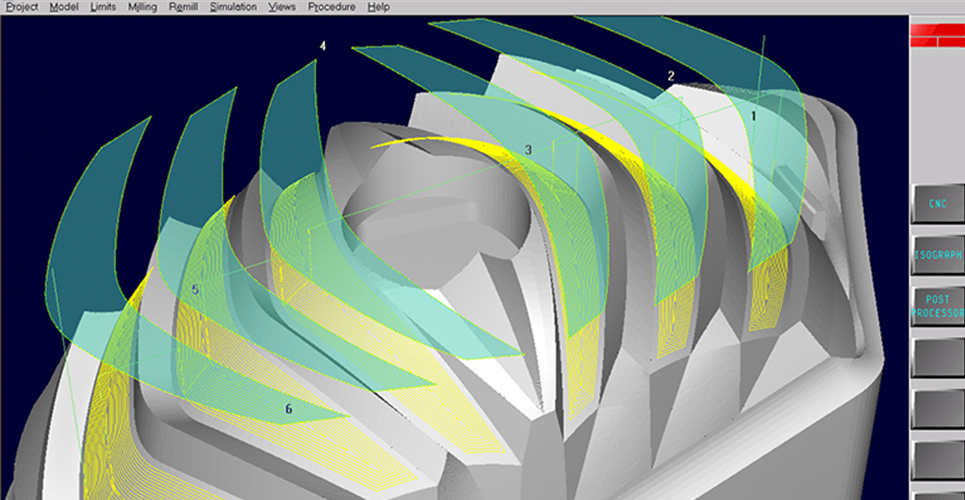This screenshot has width=965, height=500.
Task: Click the ISOGRAPH button
Action: pos(937,255)
